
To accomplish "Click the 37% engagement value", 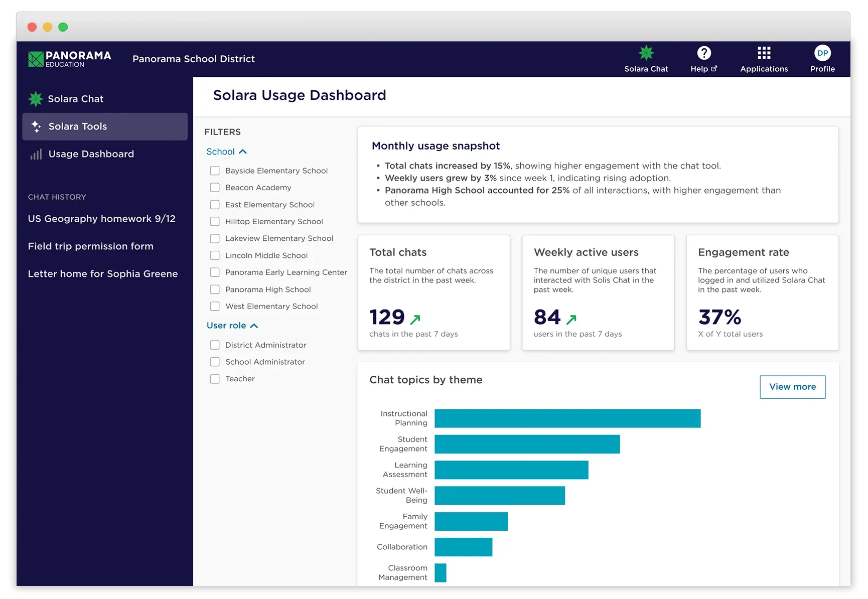I will [x=719, y=317].
